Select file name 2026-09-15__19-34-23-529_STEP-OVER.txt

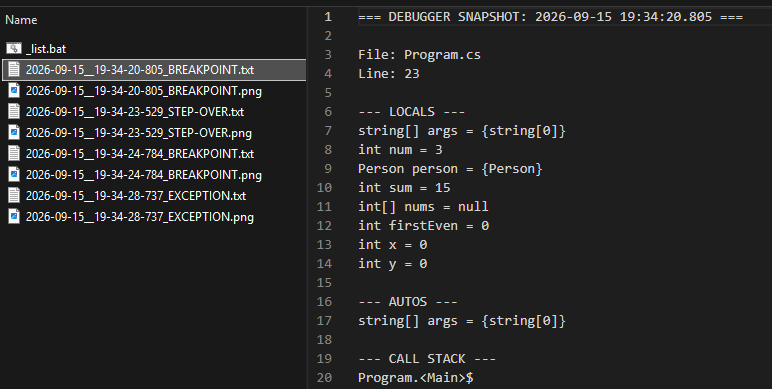click(135, 112)
